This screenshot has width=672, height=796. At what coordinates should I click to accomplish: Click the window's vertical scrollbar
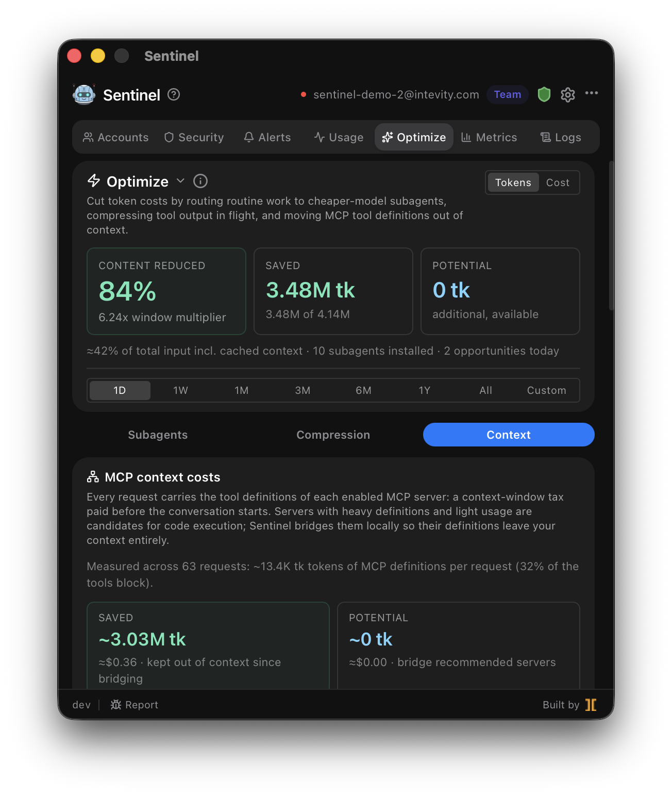(611, 236)
